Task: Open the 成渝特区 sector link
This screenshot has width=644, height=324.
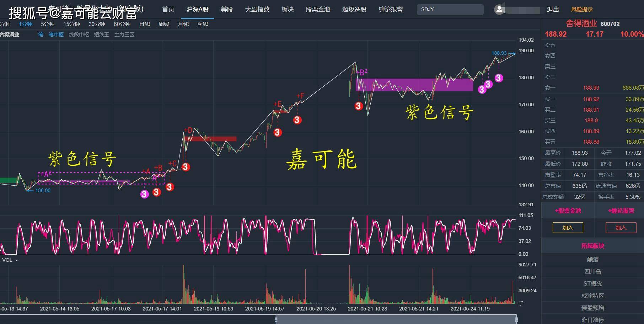Action: coord(593,296)
